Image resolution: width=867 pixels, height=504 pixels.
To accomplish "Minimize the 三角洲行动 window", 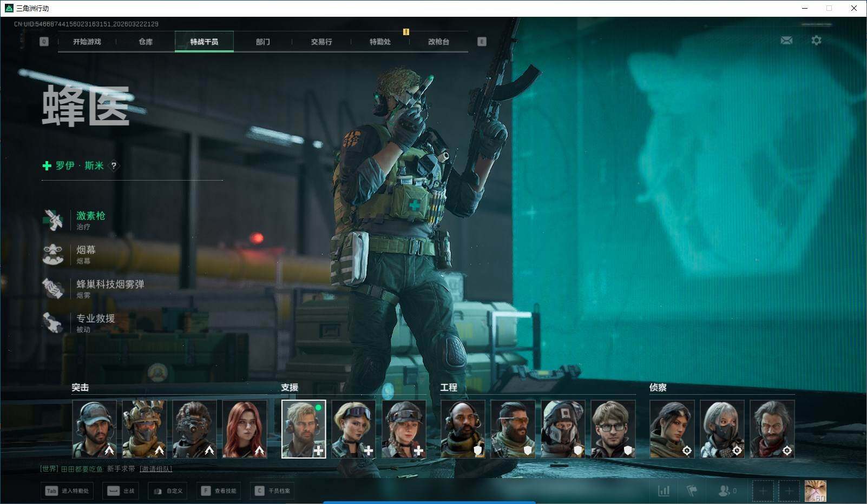I will coord(805,8).
